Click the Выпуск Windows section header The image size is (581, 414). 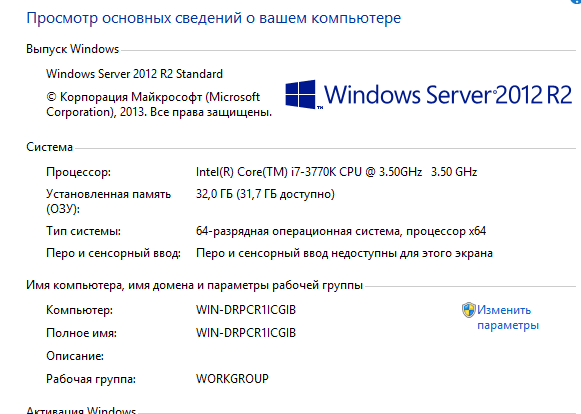[73, 49]
